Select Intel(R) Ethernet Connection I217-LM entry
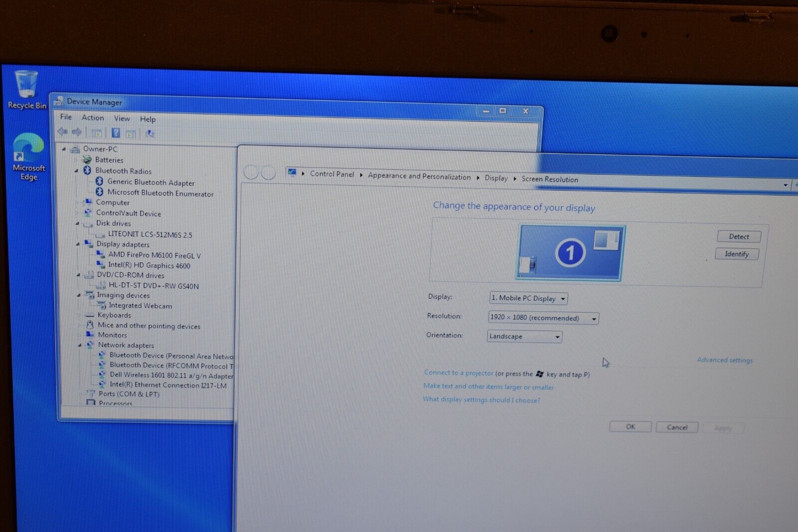The height and width of the screenshot is (532, 798). coord(168,385)
